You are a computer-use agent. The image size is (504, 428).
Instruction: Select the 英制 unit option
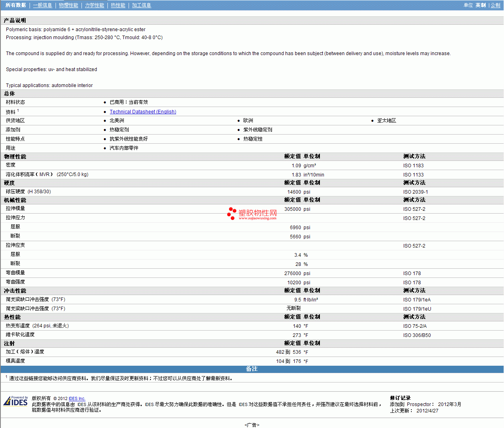tap(480, 5)
